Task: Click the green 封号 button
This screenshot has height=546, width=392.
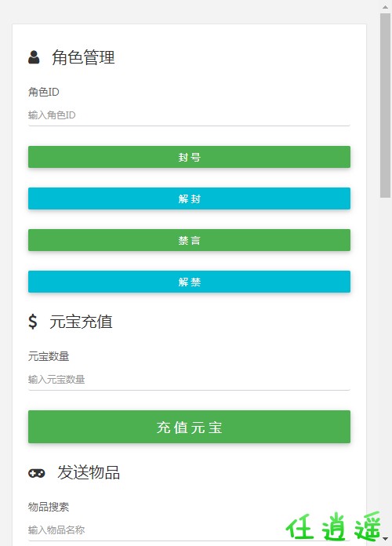Action: pos(189,157)
